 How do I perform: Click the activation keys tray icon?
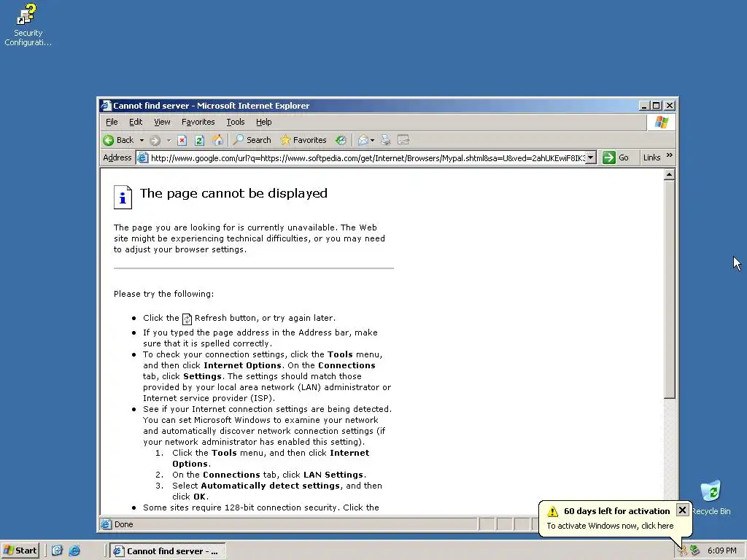pyautogui.click(x=683, y=551)
